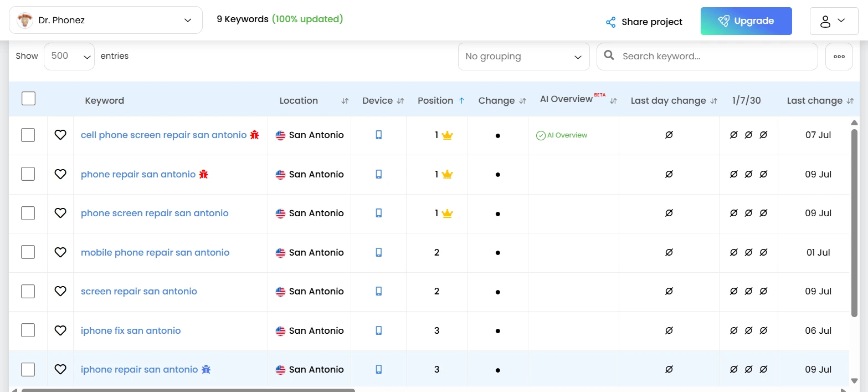Click the scrollbar up arrow
This screenshot has width=868, height=392.
click(854, 123)
